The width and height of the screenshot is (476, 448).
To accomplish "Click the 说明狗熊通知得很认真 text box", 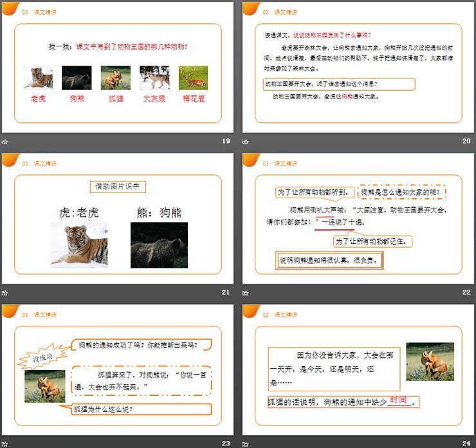I will pos(330,261).
